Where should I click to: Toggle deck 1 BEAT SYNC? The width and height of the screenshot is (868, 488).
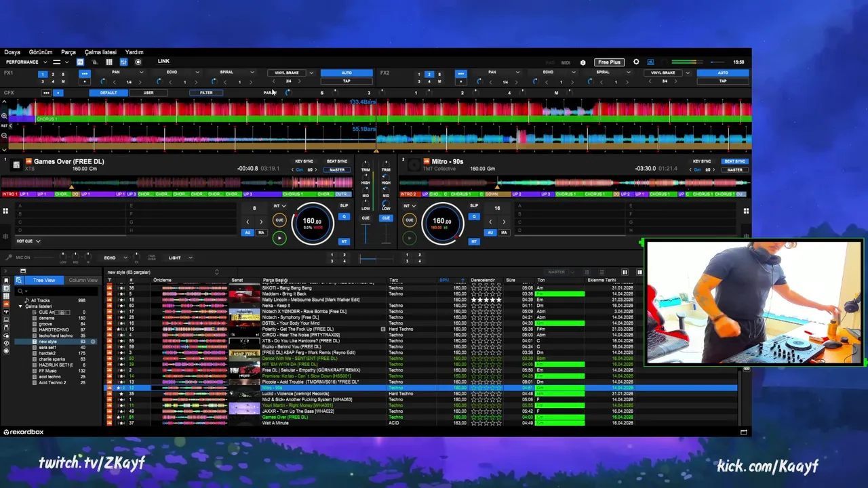[337, 161]
